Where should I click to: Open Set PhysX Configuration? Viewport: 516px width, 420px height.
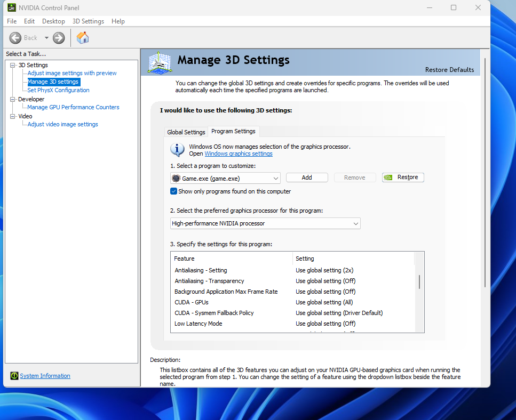(x=58, y=90)
